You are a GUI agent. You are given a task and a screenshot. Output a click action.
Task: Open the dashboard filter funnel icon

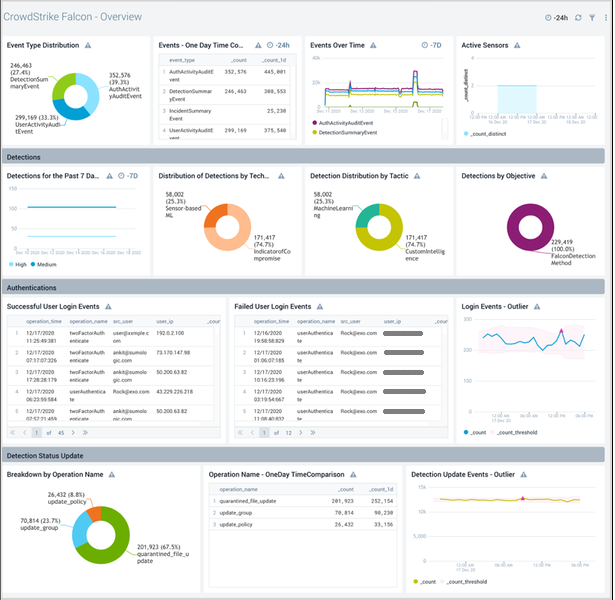[x=591, y=18]
